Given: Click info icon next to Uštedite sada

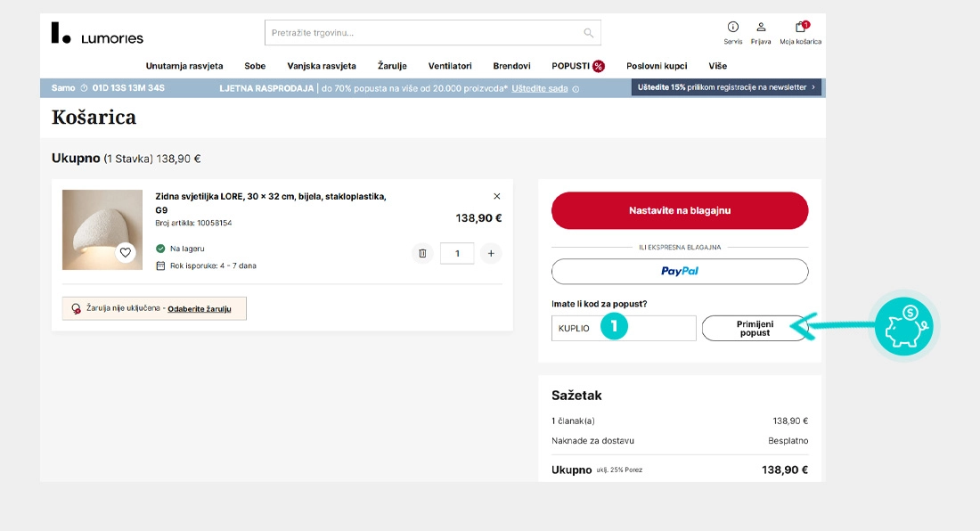Looking at the screenshot, I should 576,89.
